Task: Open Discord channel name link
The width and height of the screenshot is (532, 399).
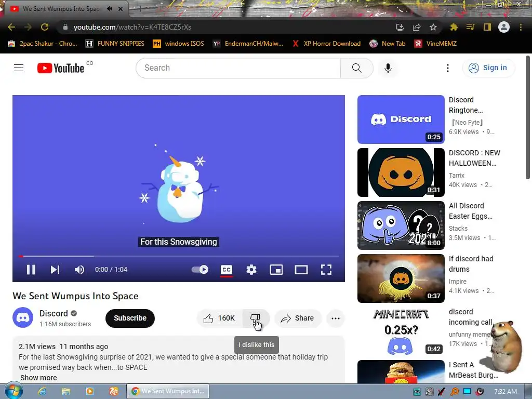Action: pos(54,313)
